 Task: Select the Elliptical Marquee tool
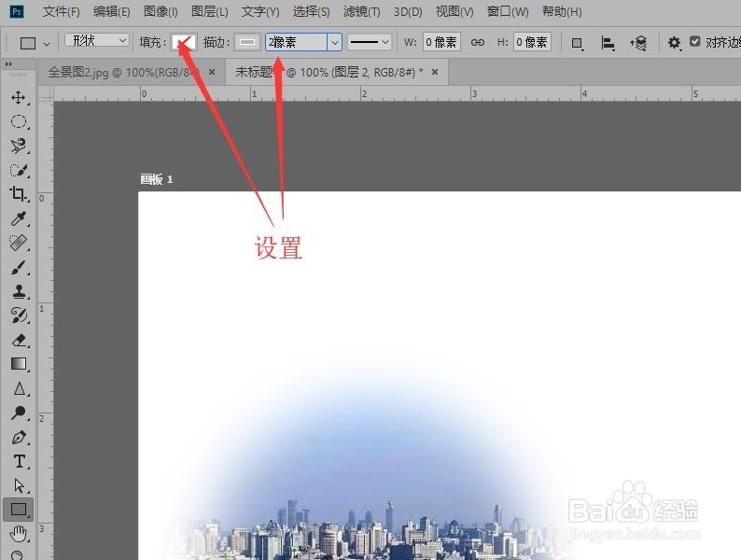[x=19, y=121]
